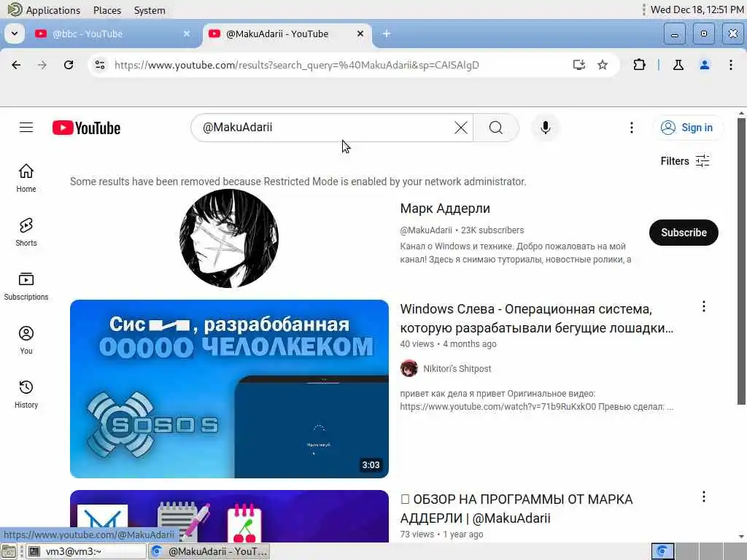Open the Chrome three-dot menu
Viewport: 747px width, 560px height.
pyautogui.click(x=731, y=65)
